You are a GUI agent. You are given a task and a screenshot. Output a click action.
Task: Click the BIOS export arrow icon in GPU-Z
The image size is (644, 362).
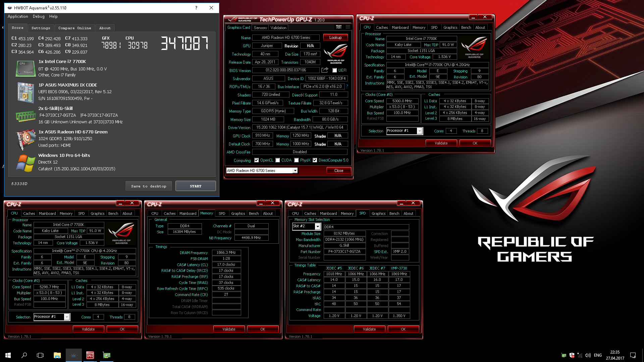(x=325, y=70)
